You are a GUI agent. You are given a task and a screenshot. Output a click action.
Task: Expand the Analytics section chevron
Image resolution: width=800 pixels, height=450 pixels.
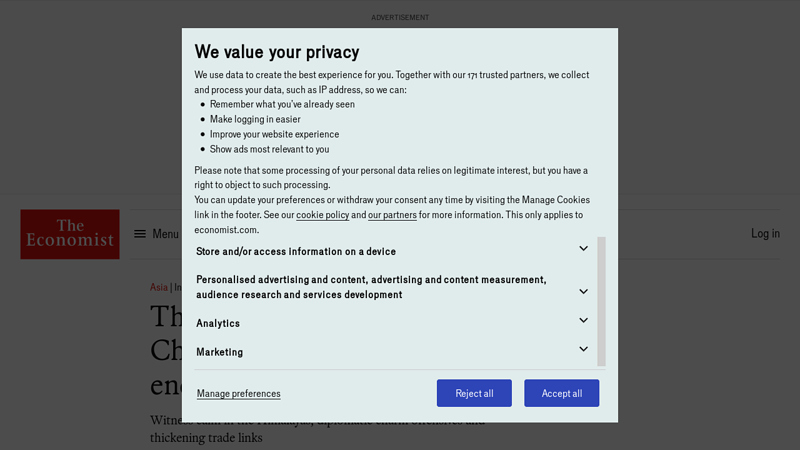pos(583,320)
